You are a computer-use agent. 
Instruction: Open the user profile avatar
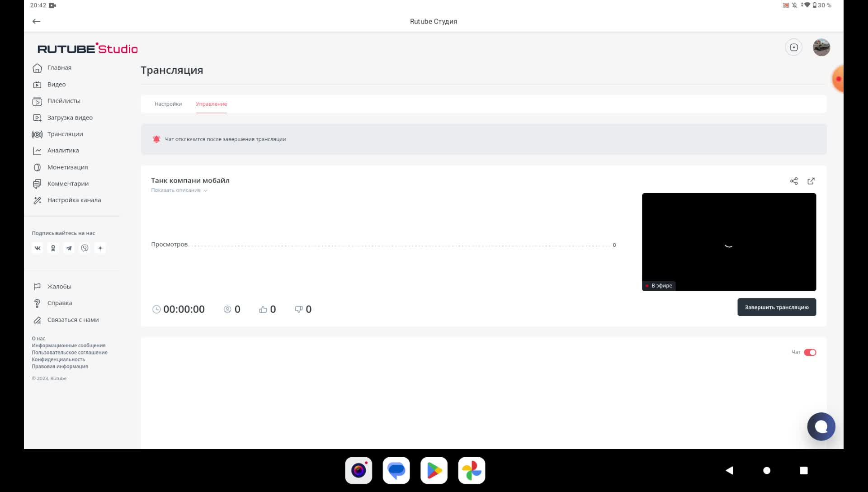(x=821, y=47)
